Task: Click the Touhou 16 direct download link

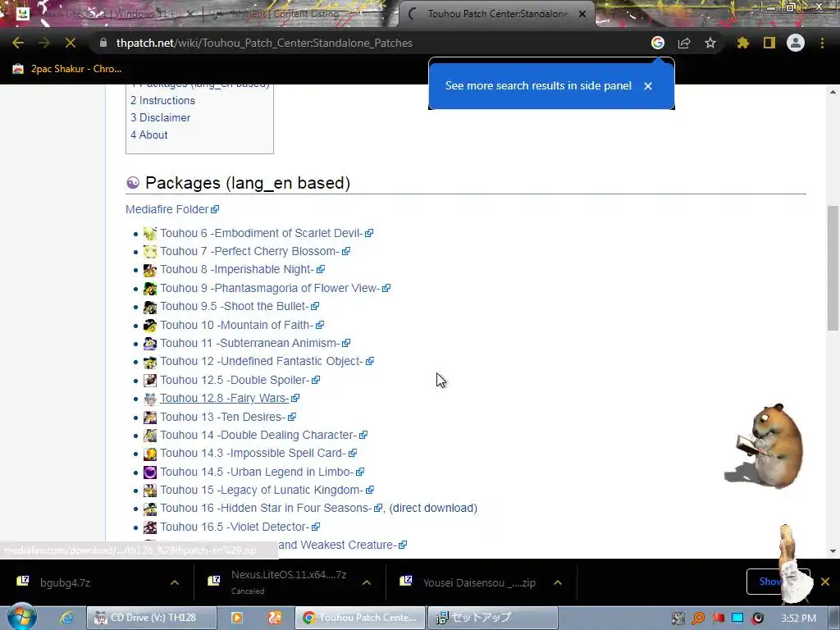Action: click(433, 508)
